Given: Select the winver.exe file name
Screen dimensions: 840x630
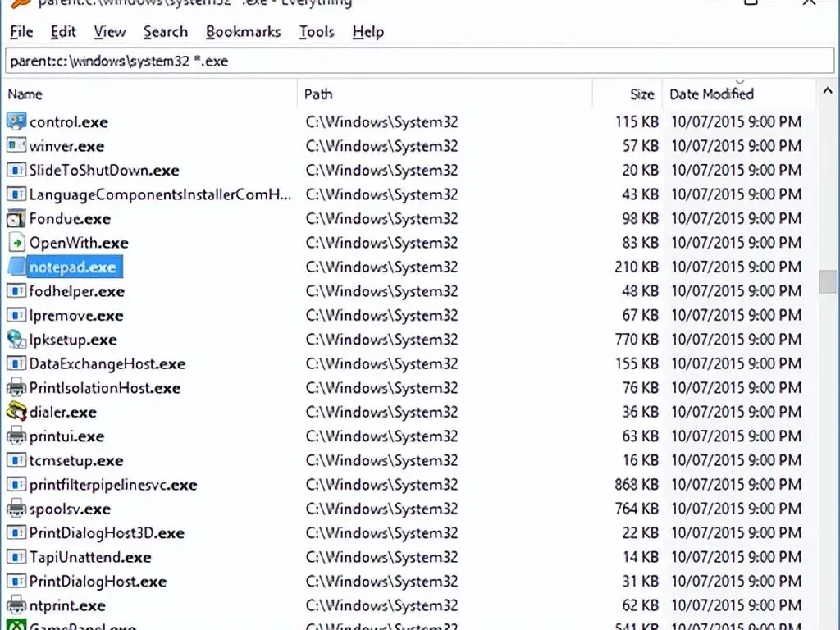Looking at the screenshot, I should pyautogui.click(x=66, y=146).
